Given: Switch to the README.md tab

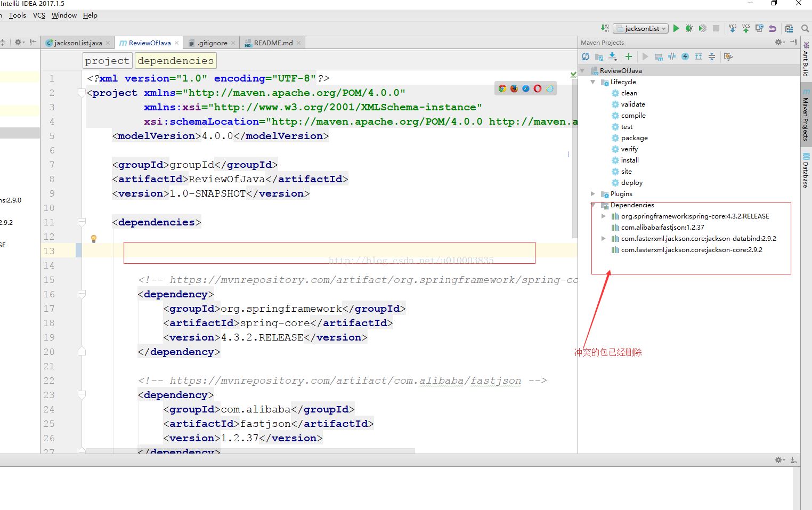Looking at the screenshot, I should (273, 43).
